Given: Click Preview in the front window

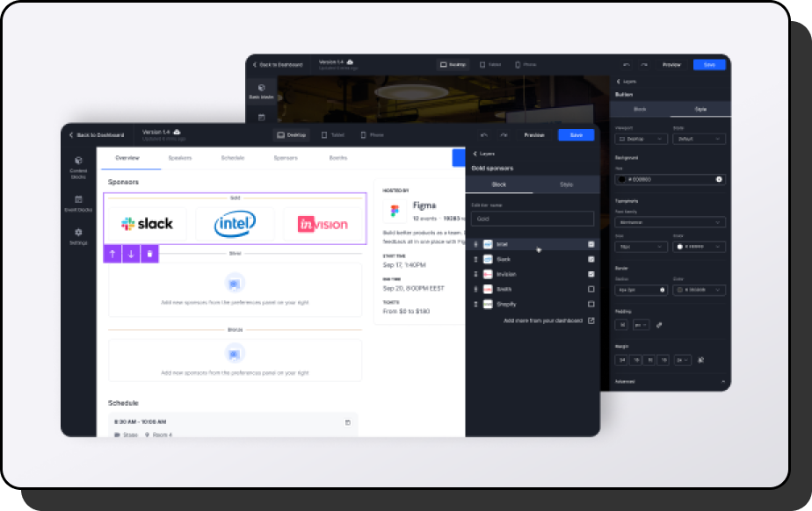Looking at the screenshot, I should [534, 135].
